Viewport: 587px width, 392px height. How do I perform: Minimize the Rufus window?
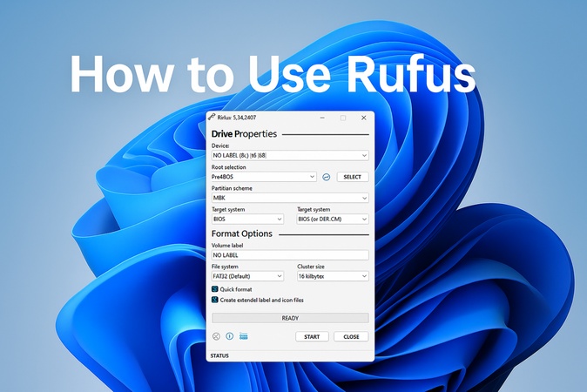322,118
